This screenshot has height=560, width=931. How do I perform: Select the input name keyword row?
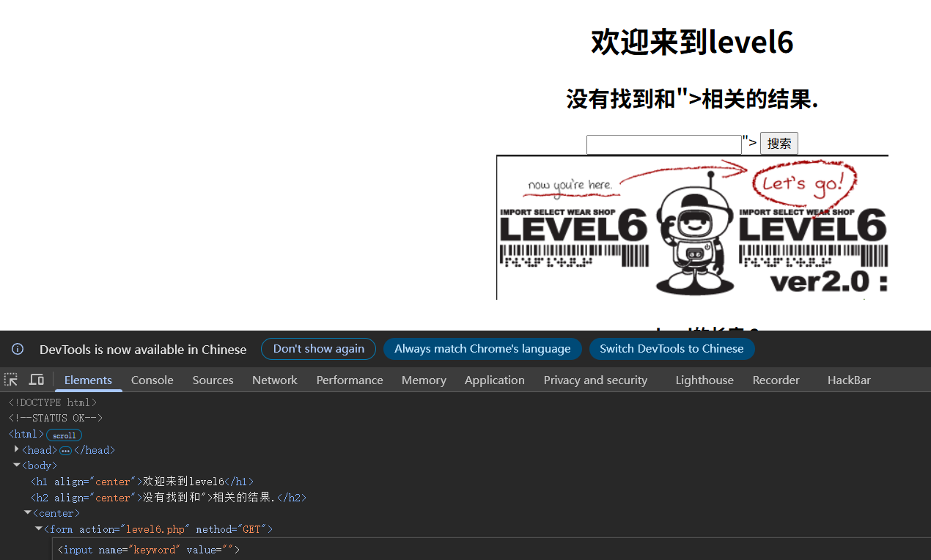click(x=149, y=550)
